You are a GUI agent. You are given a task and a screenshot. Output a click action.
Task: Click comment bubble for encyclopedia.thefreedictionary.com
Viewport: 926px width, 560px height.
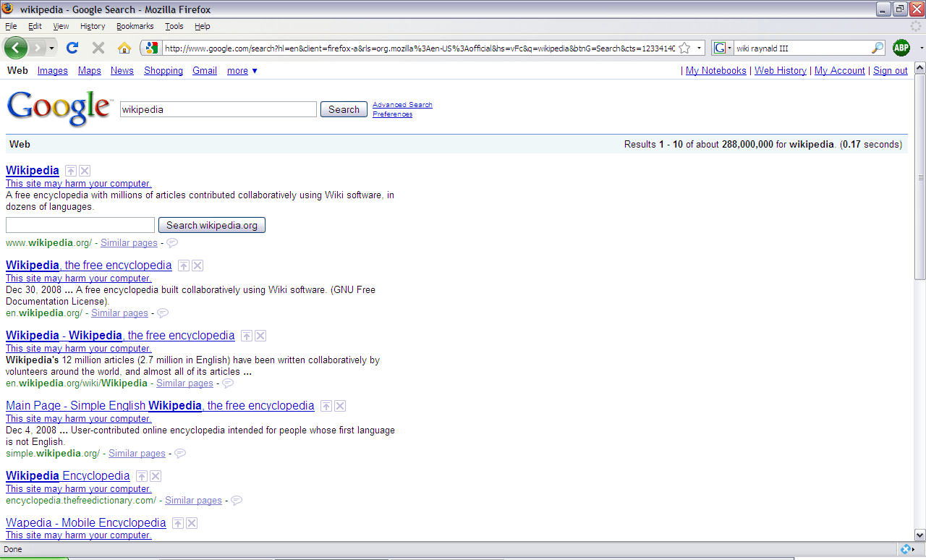click(237, 501)
